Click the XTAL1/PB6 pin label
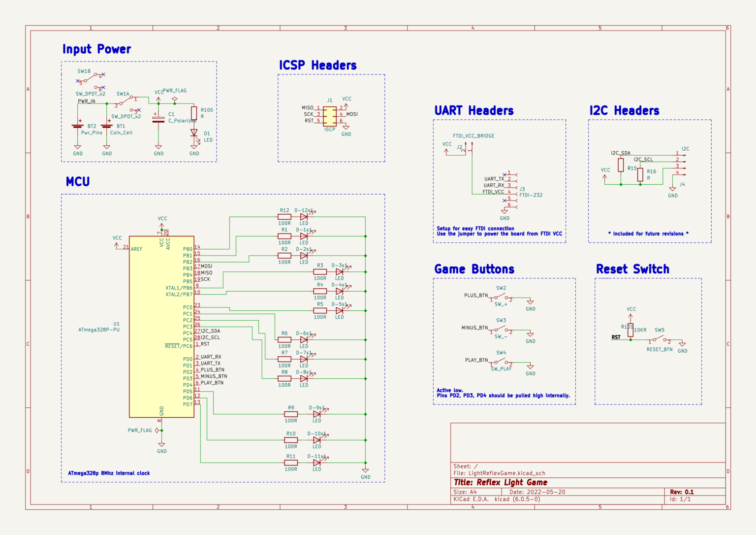This screenshot has height=535, width=756. tap(179, 288)
